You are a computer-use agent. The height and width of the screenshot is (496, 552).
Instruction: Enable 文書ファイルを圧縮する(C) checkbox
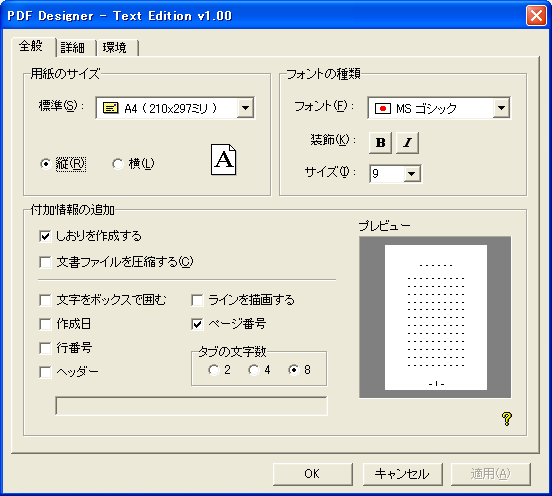pos(45,262)
